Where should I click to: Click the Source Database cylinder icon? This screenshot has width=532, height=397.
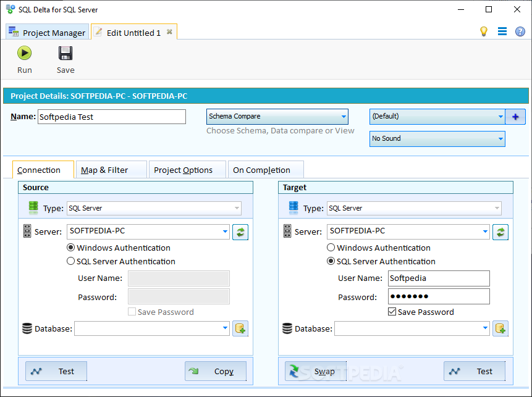click(x=27, y=328)
